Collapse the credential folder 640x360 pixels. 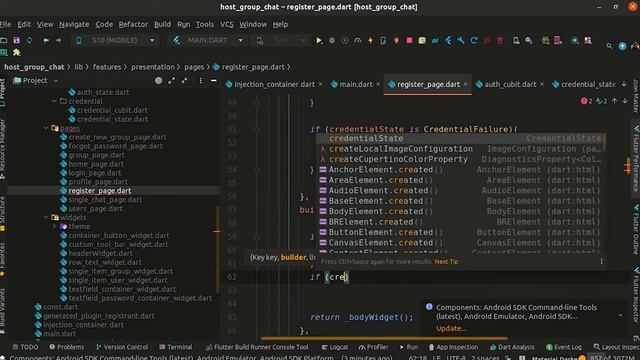(54, 101)
